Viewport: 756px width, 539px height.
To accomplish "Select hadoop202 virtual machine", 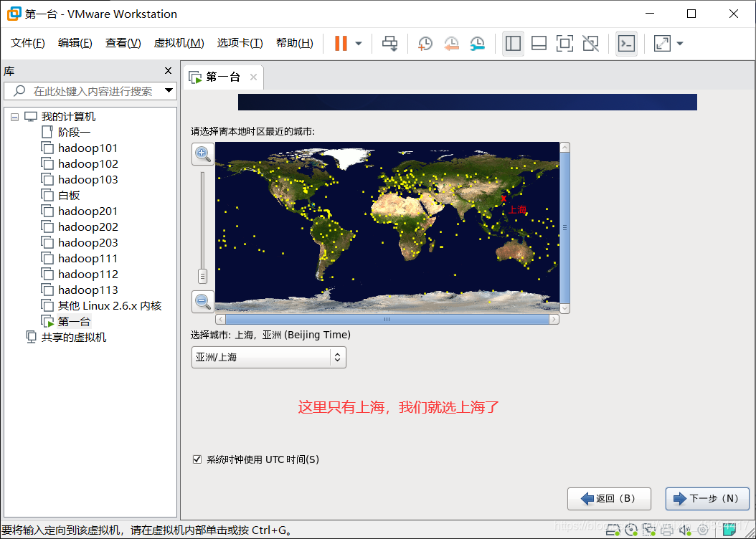I will click(88, 227).
